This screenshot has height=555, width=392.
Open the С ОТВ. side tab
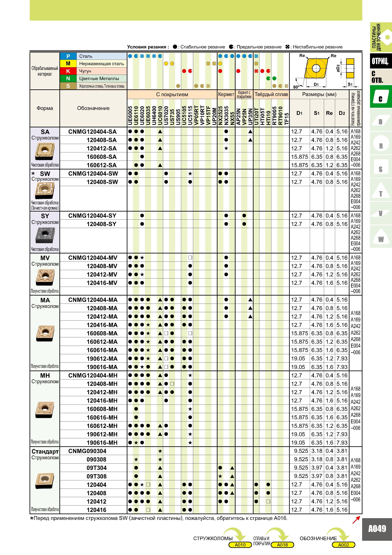[x=381, y=77]
